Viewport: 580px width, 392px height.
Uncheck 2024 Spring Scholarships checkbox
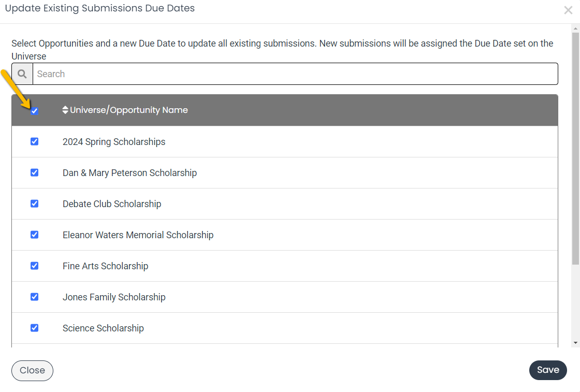34,142
